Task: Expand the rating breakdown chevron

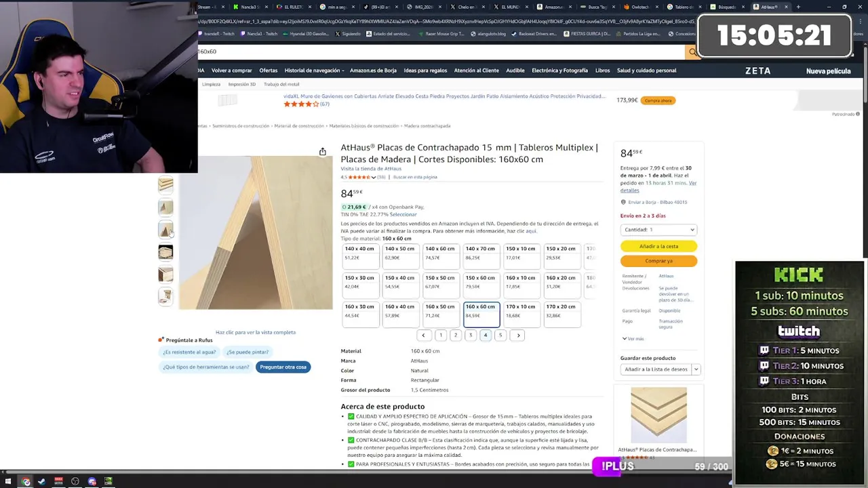Action: pyautogui.click(x=373, y=177)
